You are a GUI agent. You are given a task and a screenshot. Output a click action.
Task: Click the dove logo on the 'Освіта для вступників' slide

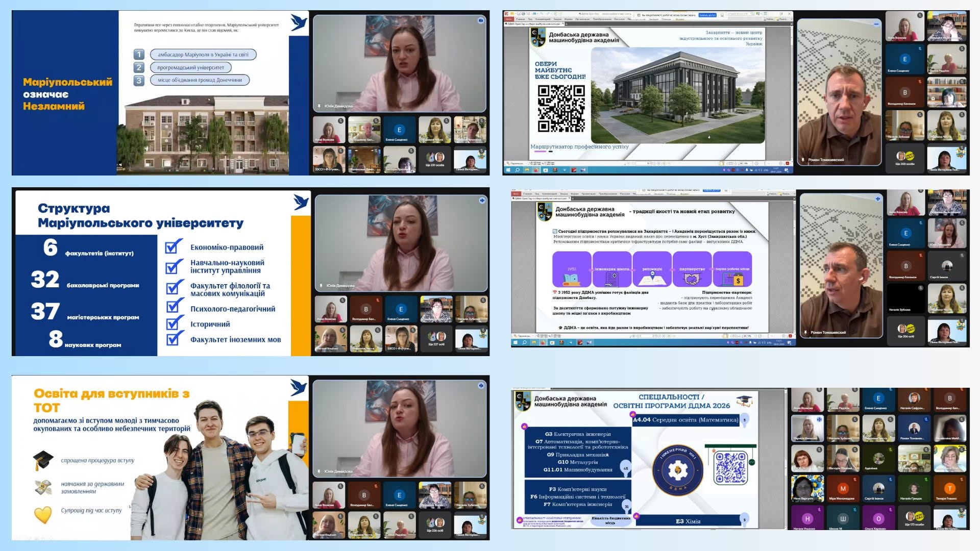point(299,388)
